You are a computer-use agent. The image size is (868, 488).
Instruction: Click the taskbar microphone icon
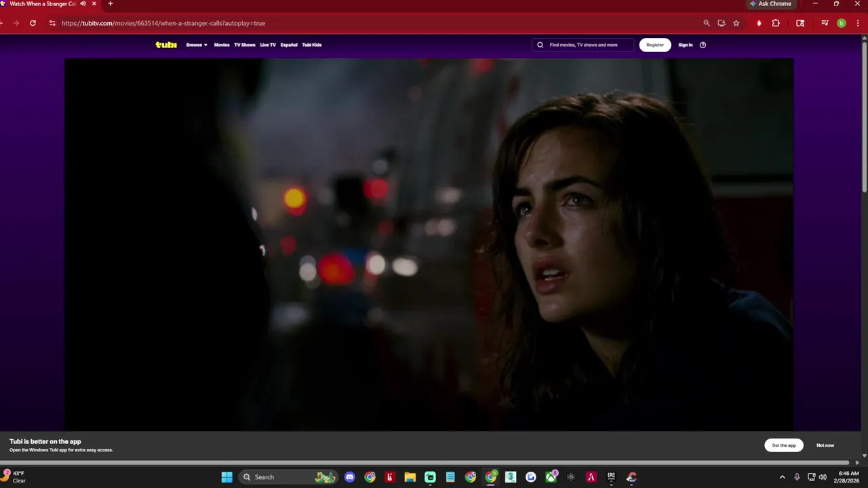coord(797,477)
